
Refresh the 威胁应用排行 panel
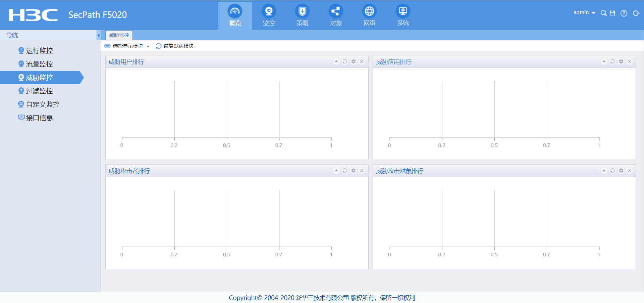(x=612, y=61)
